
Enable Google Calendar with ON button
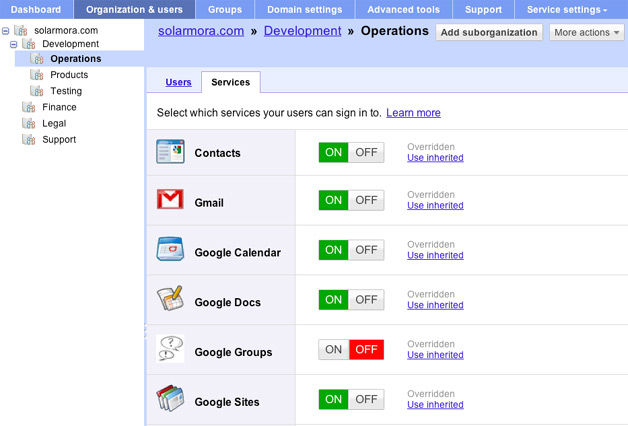333,250
